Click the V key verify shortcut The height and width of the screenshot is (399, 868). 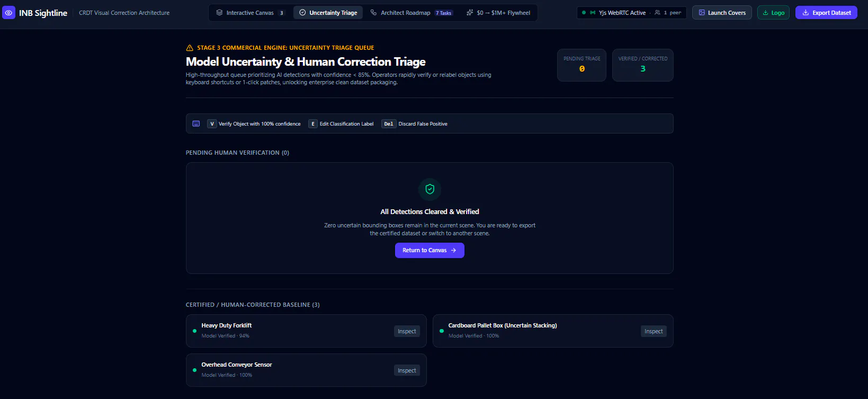coord(212,124)
